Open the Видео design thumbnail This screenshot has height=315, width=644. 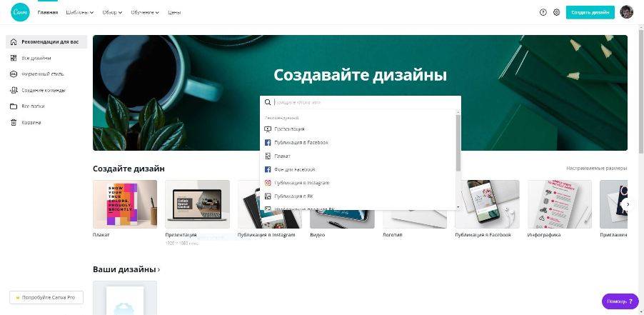(342, 219)
